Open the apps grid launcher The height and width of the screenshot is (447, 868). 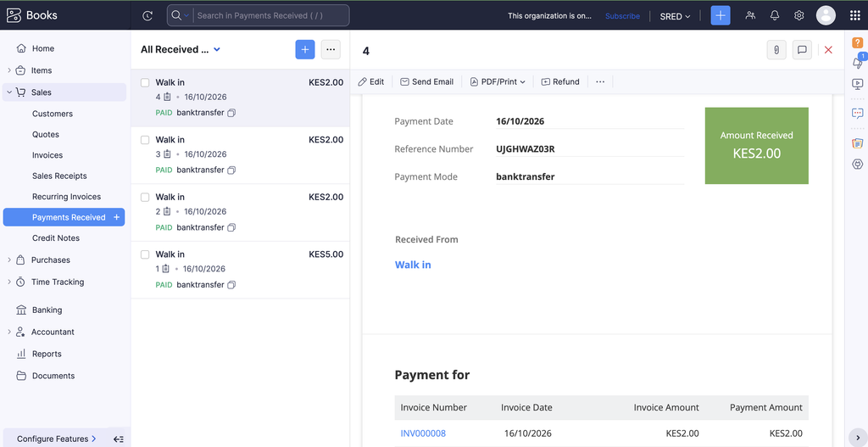click(x=854, y=15)
